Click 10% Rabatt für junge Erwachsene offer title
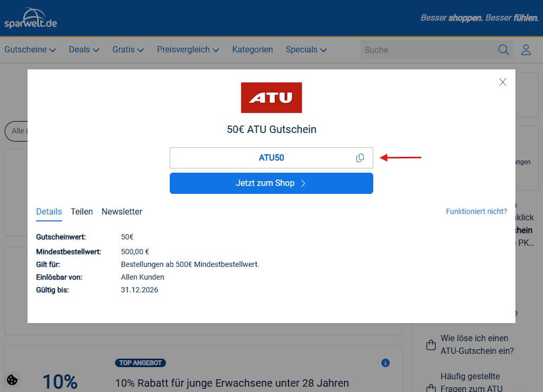Screen dimensions: 543x392 (x=232, y=383)
